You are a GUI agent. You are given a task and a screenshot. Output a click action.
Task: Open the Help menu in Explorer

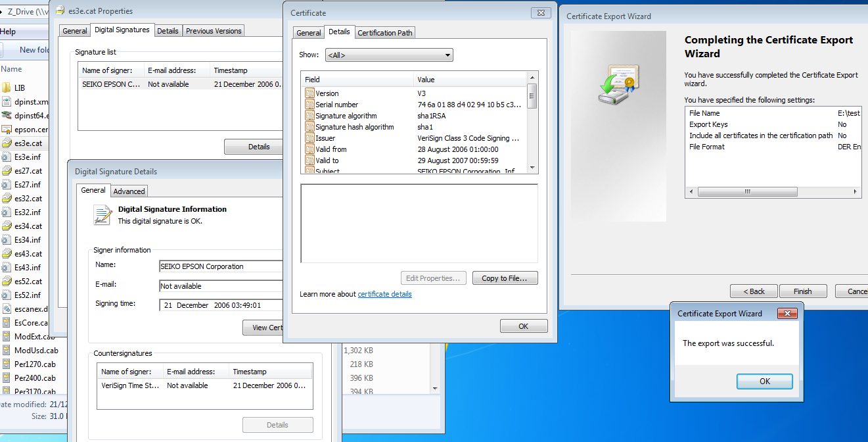[x=8, y=32]
